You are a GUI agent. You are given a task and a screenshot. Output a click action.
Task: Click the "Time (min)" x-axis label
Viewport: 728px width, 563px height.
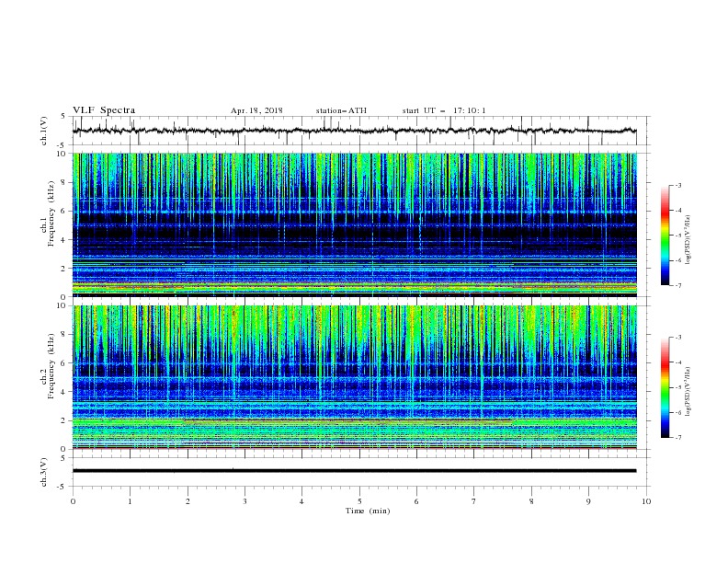[x=368, y=511]
